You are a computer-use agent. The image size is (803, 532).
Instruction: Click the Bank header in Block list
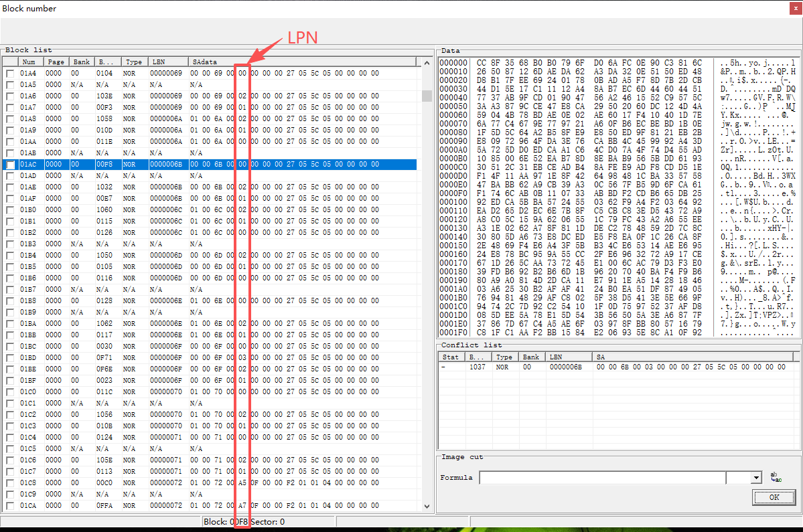[82, 62]
